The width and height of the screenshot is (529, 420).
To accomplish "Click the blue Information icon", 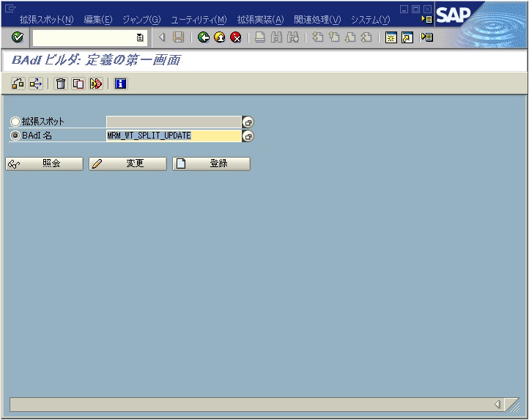I will tap(120, 84).
